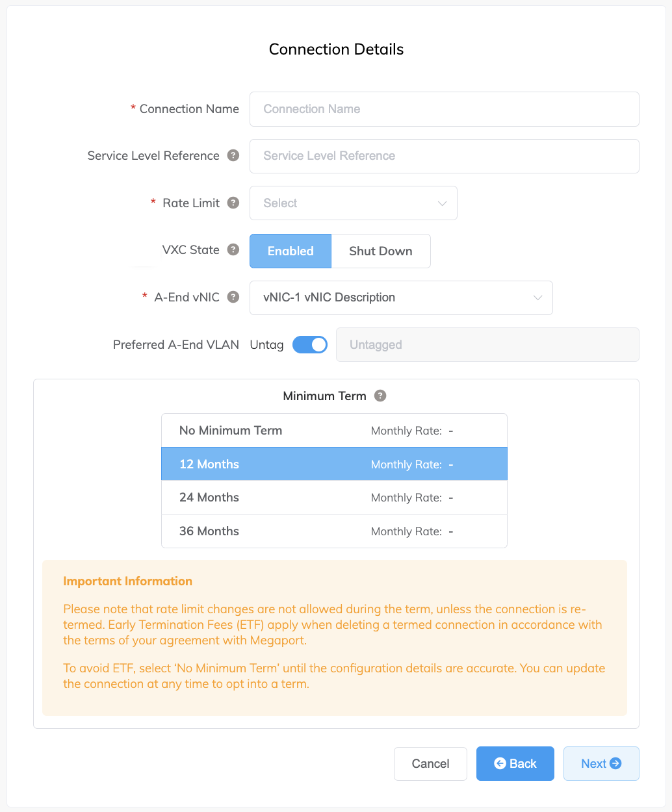Choose the 12 Months term
This screenshot has height=812, width=672.
pyautogui.click(x=334, y=464)
